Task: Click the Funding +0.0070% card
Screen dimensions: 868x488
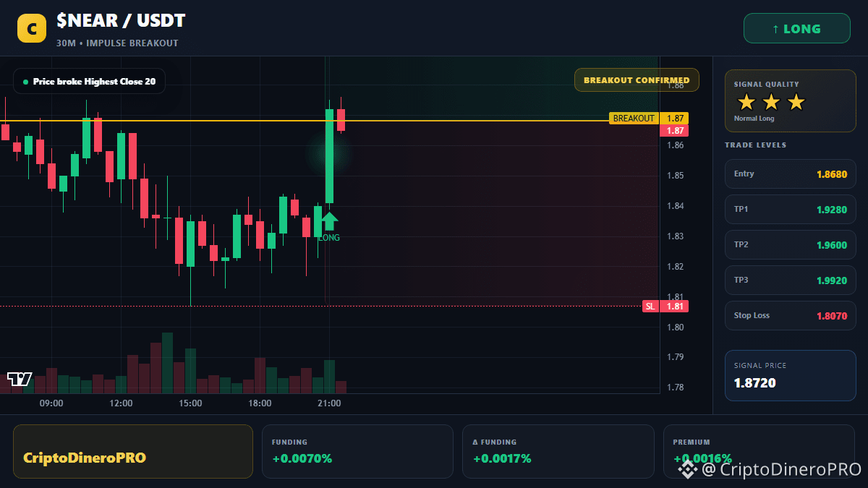Action: pyautogui.click(x=357, y=451)
